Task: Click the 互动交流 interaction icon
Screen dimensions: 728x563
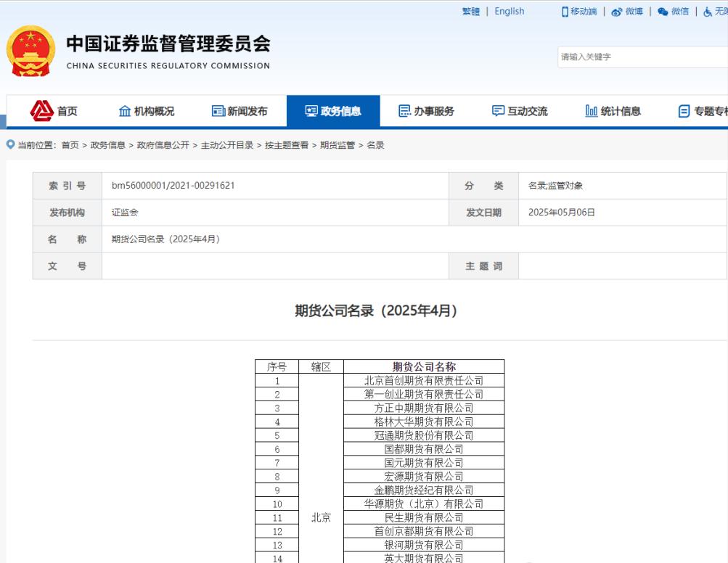Action: 497,110
